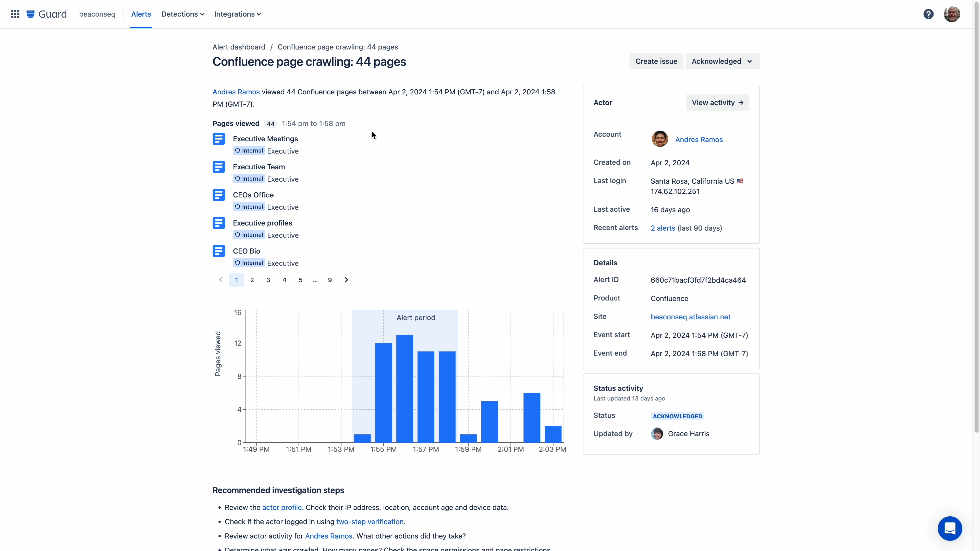
Task: Switch to the Alerts tab
Action: point(141,14)
